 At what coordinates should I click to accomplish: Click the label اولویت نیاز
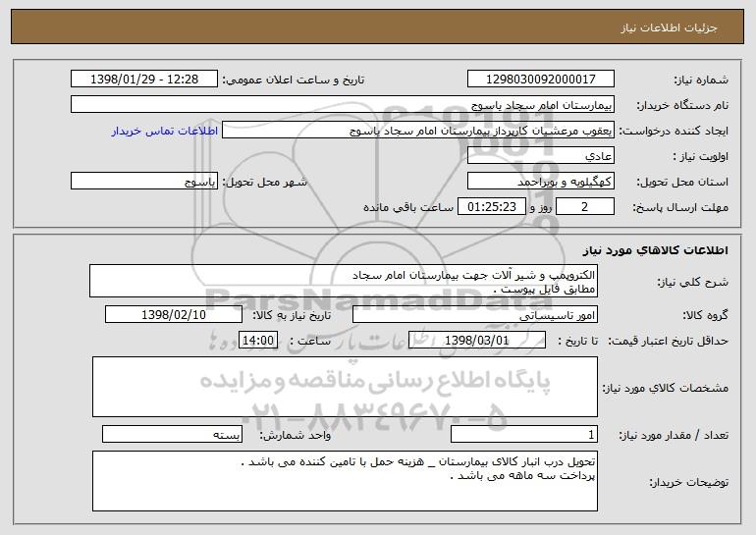(x=701, y=156)
